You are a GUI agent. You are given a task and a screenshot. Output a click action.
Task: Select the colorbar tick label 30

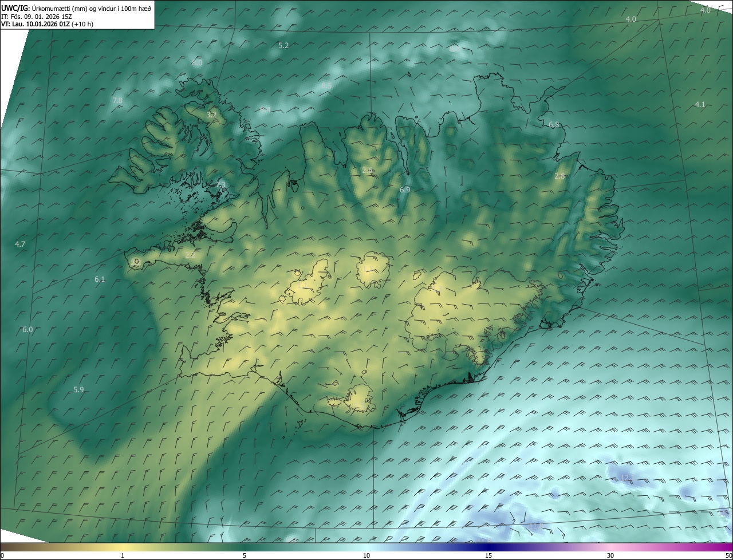tap(610, 555)
